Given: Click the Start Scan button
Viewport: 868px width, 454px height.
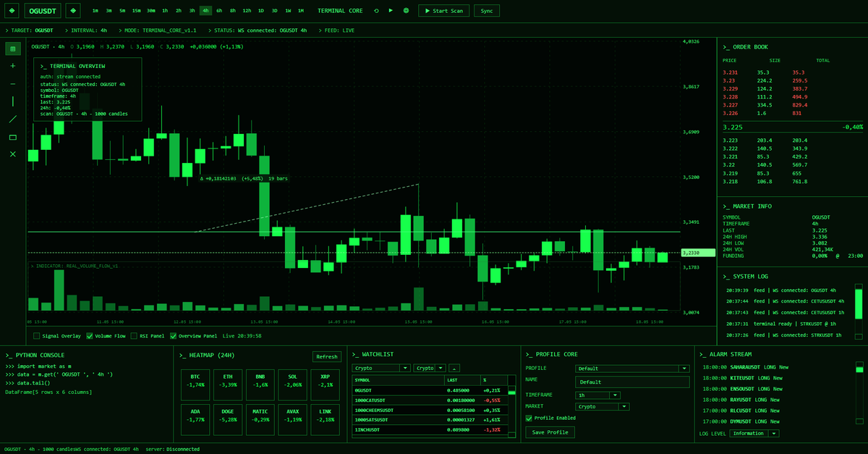Looking at the screenshot, I should 444,11.
